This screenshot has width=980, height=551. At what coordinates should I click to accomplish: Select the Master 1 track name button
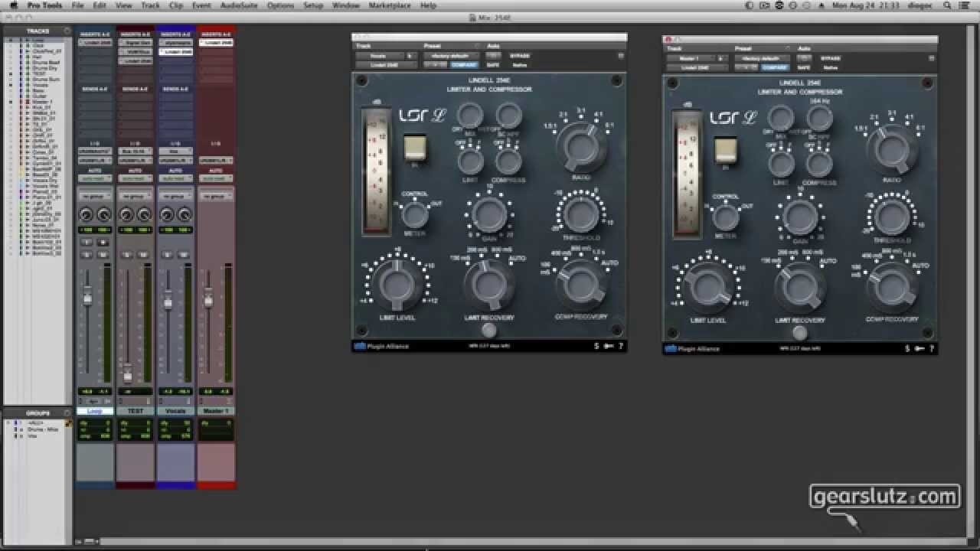216,411
